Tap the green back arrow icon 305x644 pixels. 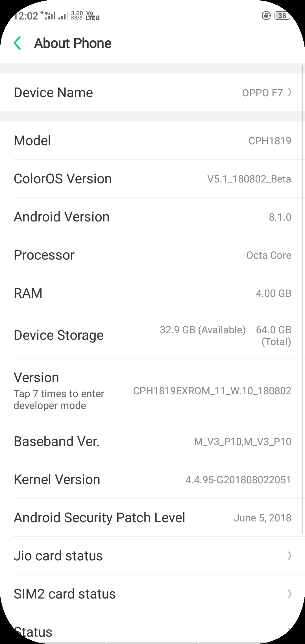point(18,43)
